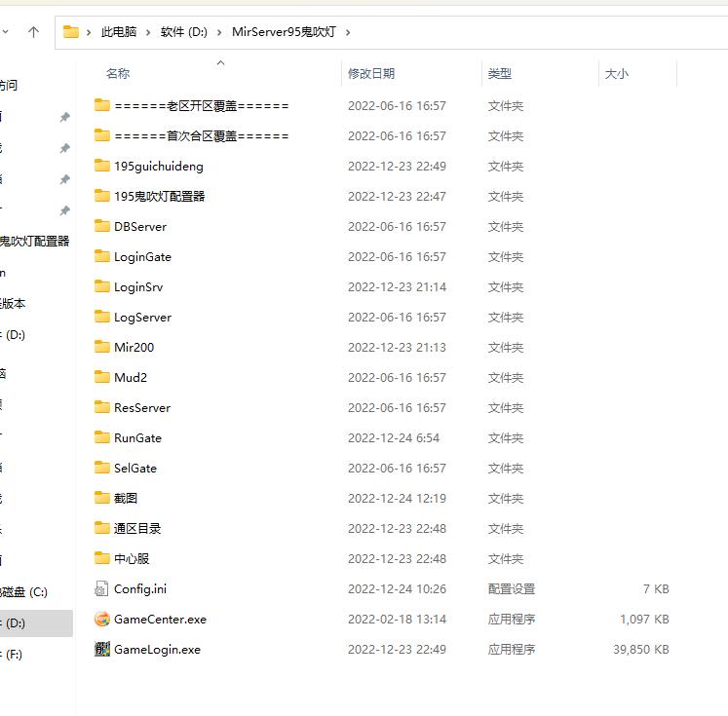Click the 类型 column header
This screenshot has width=728, height=716.
click(x=500, y=74)
